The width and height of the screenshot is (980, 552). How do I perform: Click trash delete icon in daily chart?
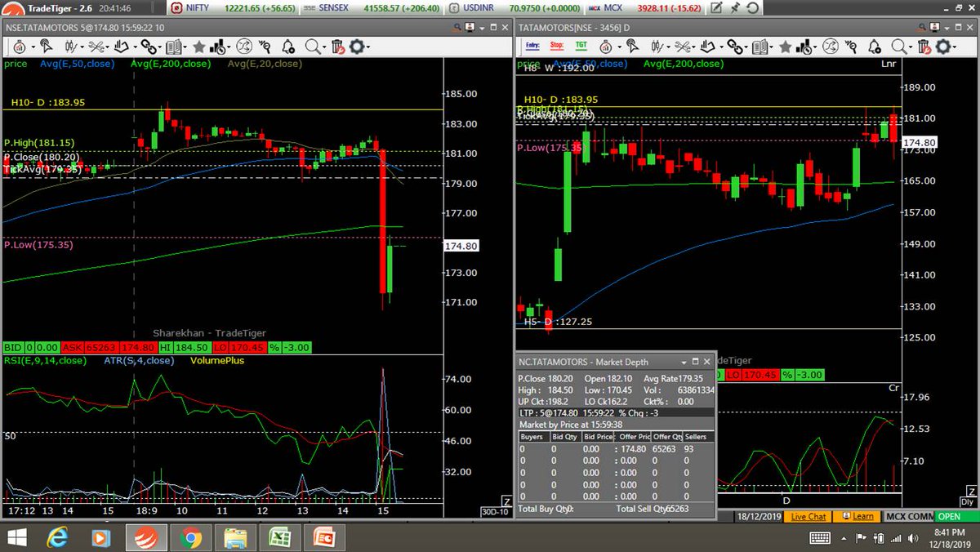pos(925,46)
